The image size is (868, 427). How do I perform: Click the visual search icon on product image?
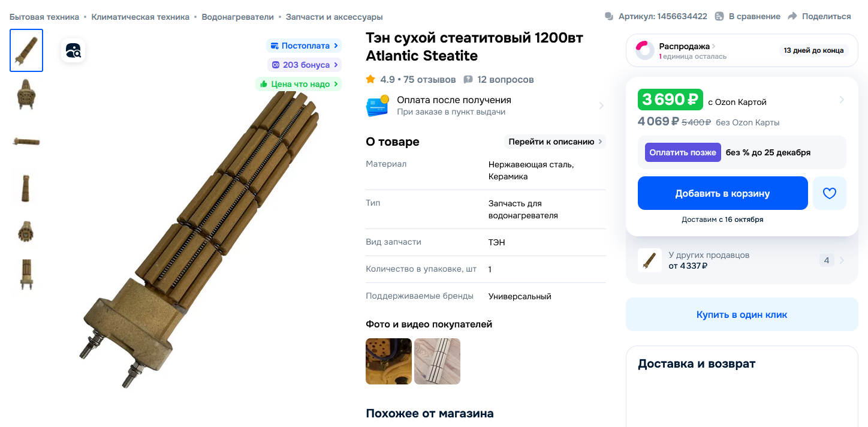point(73,50)
